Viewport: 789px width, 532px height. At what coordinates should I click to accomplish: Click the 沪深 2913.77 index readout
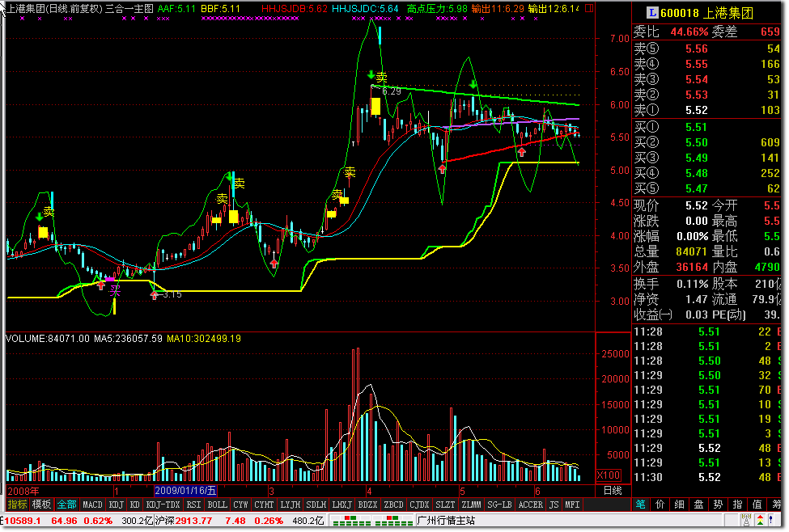pos(183,521)
